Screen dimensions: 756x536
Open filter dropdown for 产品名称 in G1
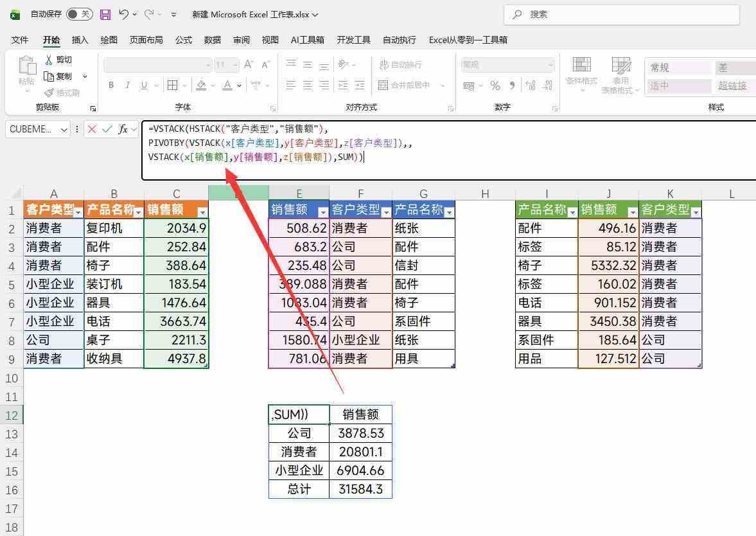[450, 212]
